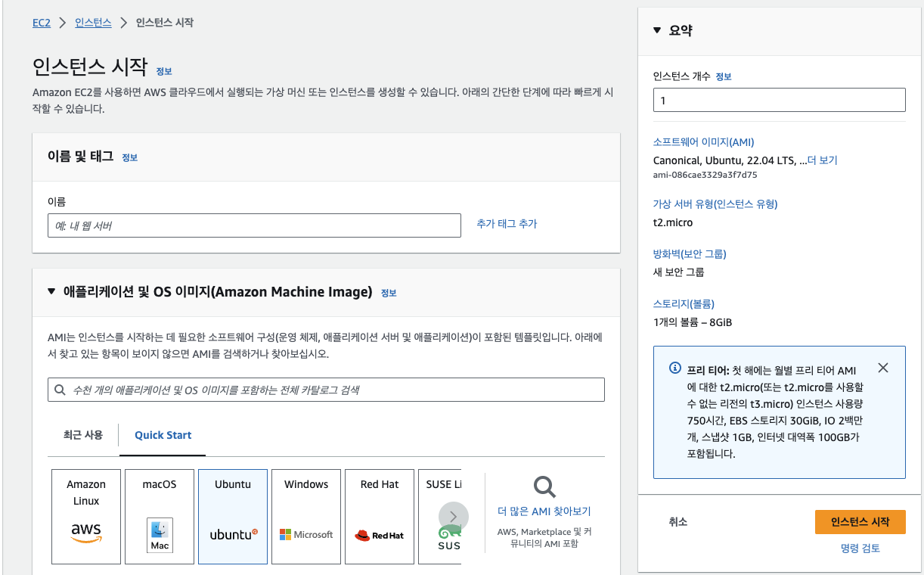The image size is (924, 575).
Task: Click the 이름 instance name input field
Action: tap(255, 225)
